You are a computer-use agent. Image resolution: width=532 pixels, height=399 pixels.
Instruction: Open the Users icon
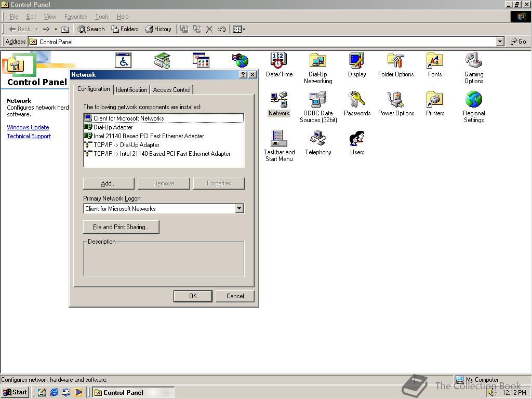click(357, 142)
